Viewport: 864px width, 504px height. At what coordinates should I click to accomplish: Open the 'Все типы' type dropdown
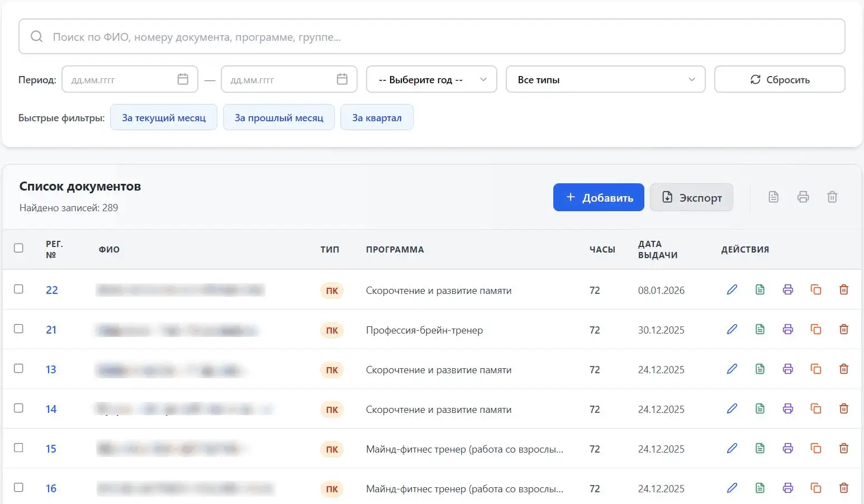click(x=605, y=79)
